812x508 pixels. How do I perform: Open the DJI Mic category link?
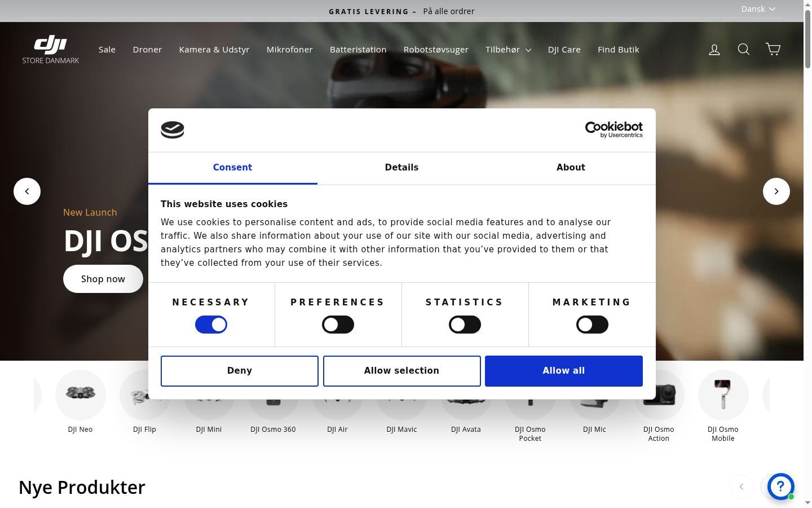click(594, 429)
